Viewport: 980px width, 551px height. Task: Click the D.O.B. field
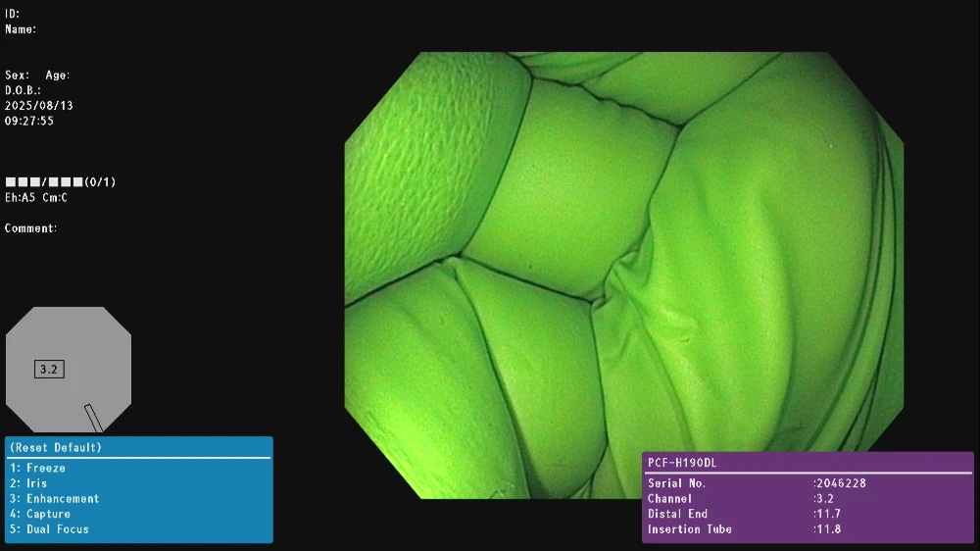click(x=23, y=90)
